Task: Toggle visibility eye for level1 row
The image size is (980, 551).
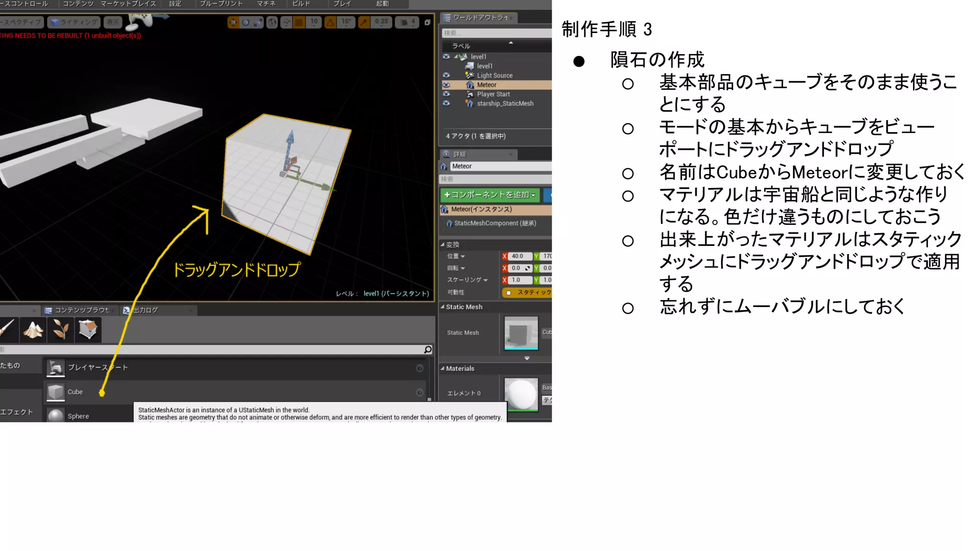Action: point(446,56)
